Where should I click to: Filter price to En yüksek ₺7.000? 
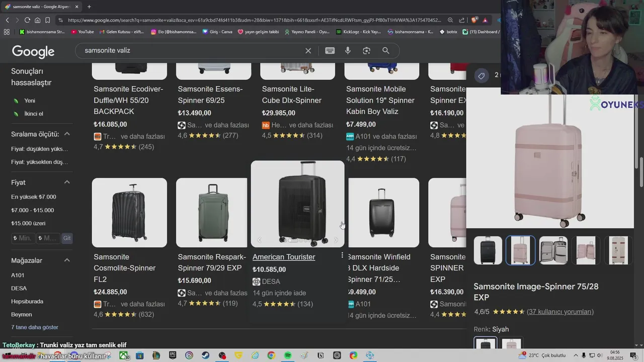click(x=34, y=197)
